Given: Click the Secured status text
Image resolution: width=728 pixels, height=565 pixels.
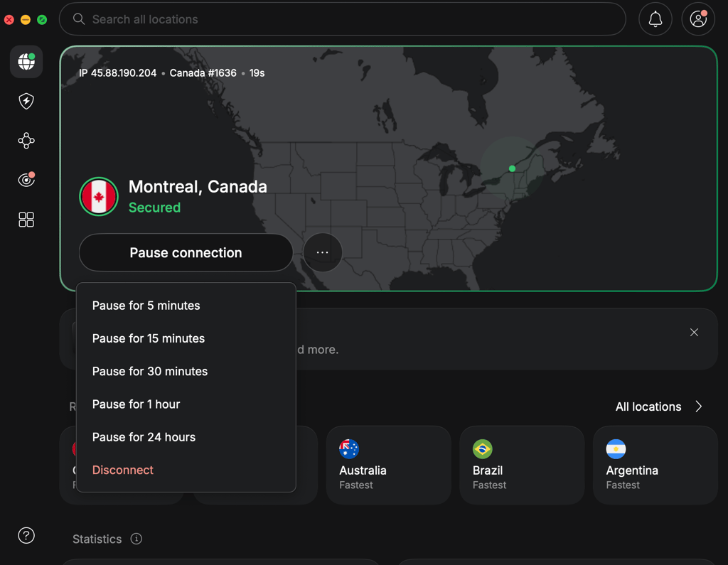Looking at the screenshot, I should 154,208.
